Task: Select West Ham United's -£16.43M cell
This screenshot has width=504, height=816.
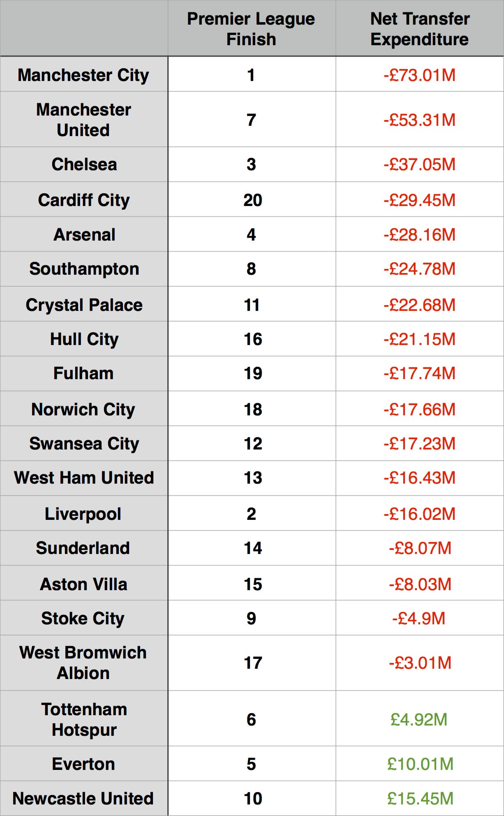Action: [x=419, y=478]
